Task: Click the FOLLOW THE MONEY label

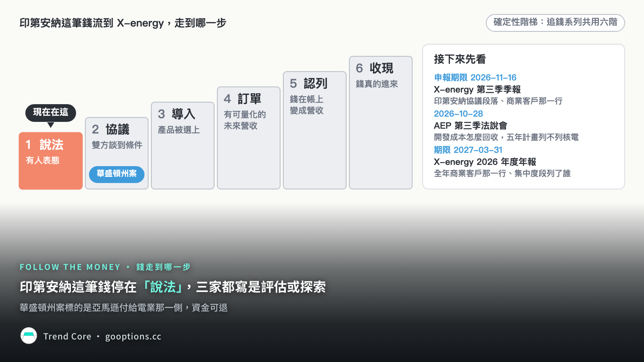Action: (70, 267)
